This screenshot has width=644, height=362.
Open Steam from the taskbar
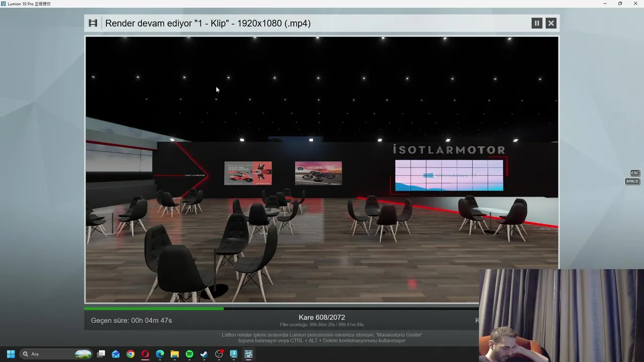(204, 354)
